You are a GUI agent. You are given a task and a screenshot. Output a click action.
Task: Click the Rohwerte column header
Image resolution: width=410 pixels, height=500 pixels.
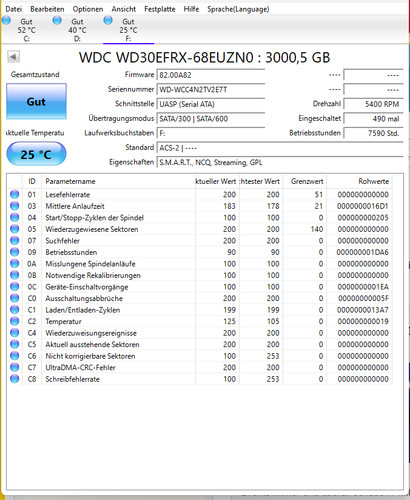pyautogui.click(x=359, y=181)
